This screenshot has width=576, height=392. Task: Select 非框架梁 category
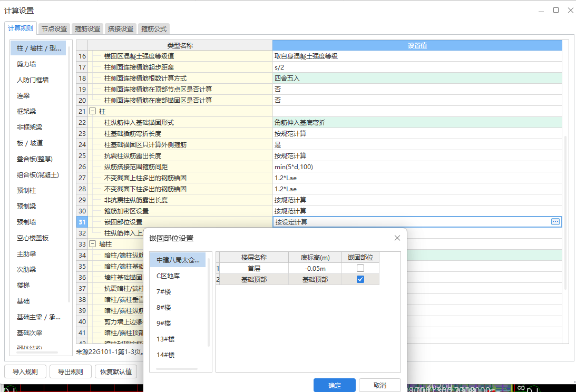pyautogui.click(x=38, y=127)
